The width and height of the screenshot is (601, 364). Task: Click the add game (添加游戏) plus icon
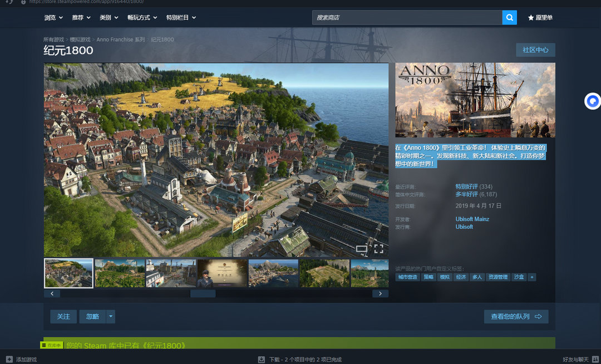pyautogui.click(x=9, y=360)
